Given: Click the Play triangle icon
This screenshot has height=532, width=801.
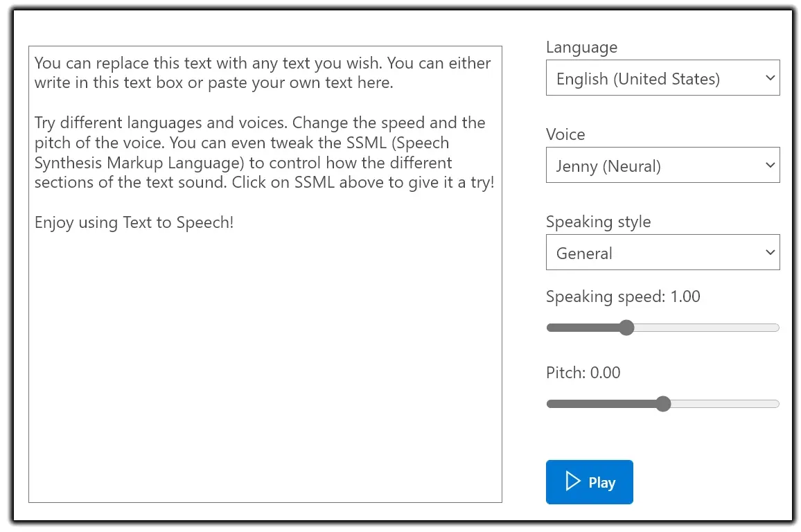Looking at the screenshot, I should 572,482.
